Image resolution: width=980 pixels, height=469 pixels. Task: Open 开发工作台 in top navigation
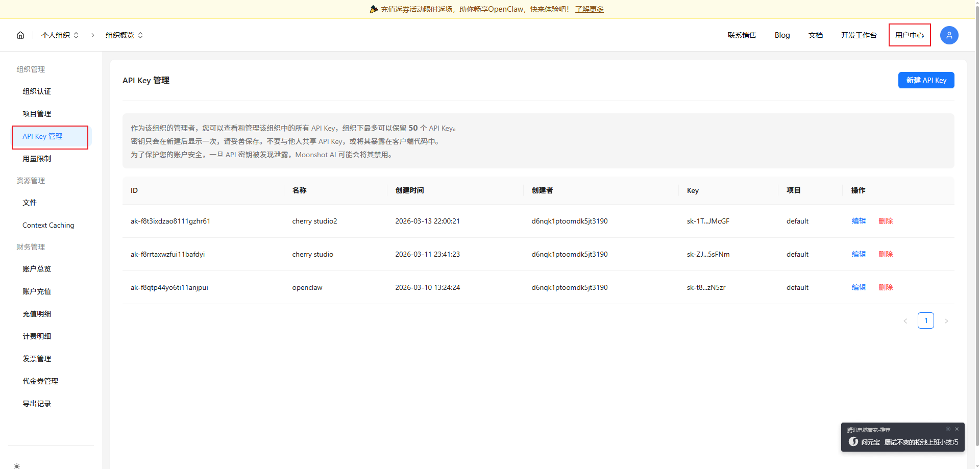point(859,35)
